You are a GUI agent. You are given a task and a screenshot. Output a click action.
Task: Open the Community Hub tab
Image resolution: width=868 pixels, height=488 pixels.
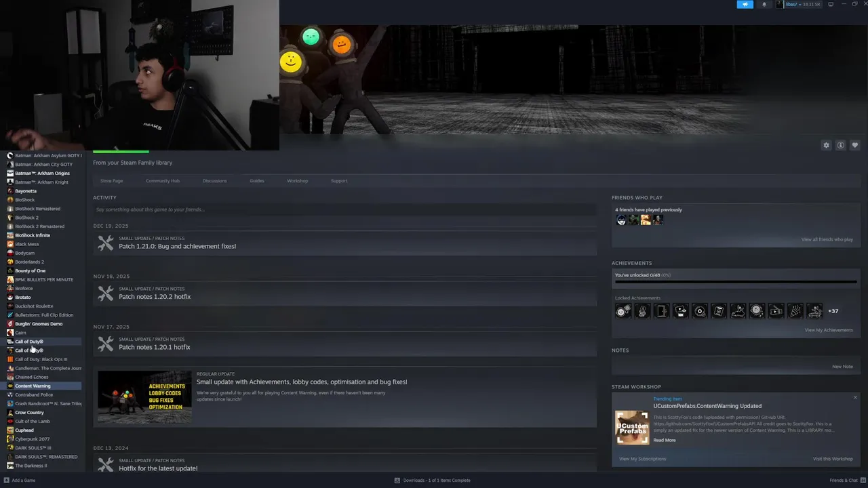pyautogui.click(x=163, y=181)
